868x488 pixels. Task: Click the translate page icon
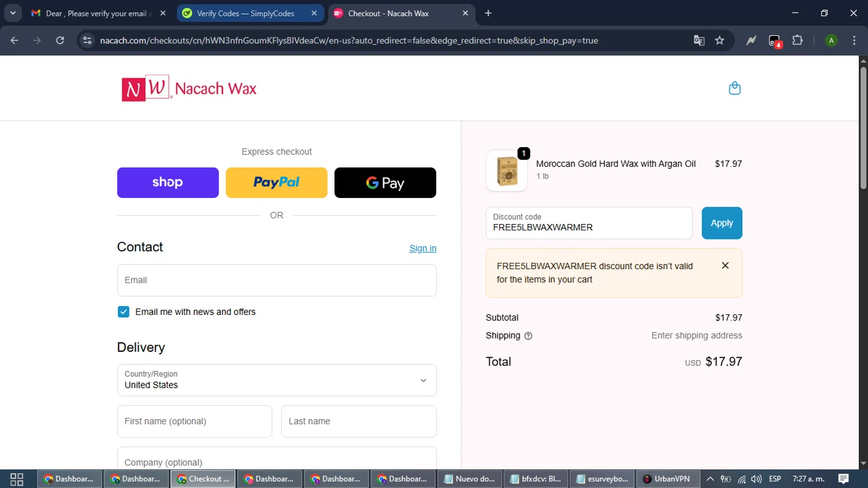click(x=699, y=41)
